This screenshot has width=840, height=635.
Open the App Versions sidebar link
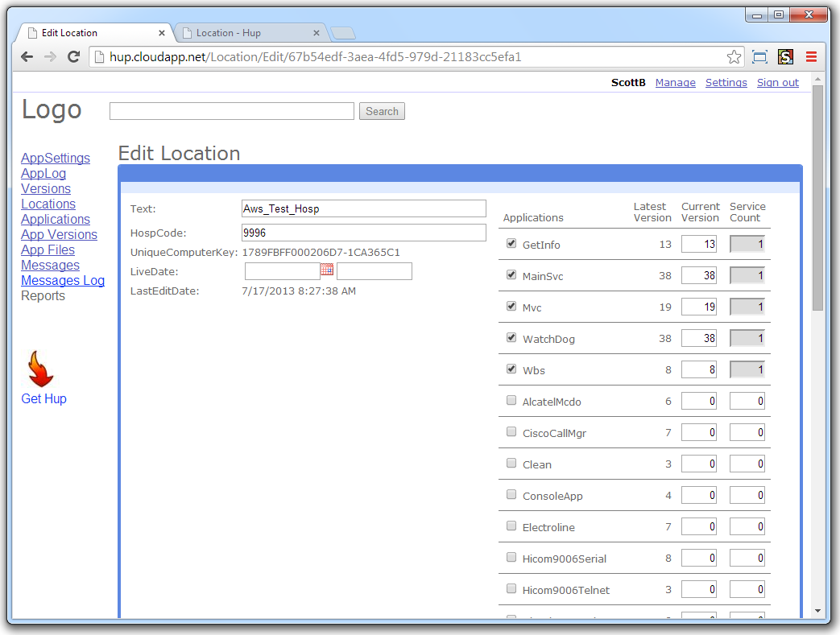click(59, 234)
